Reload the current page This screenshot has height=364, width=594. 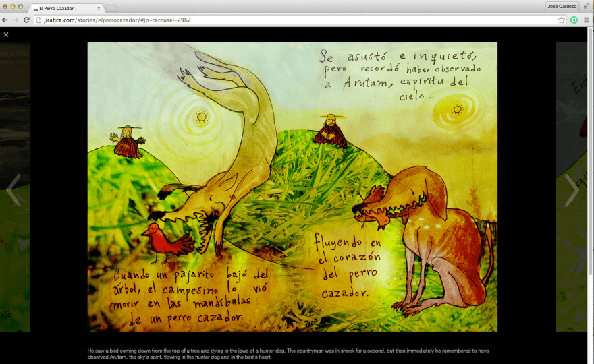[x=26, y=20]
